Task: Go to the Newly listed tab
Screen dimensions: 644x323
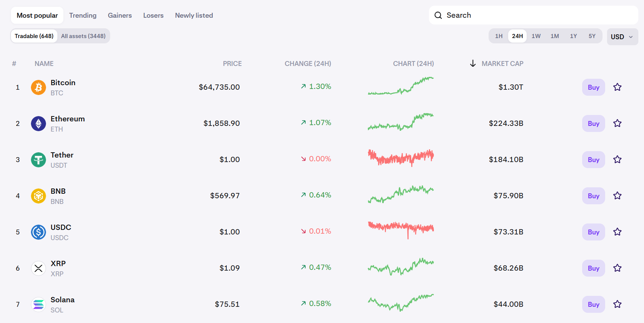Action: (194, 15)
